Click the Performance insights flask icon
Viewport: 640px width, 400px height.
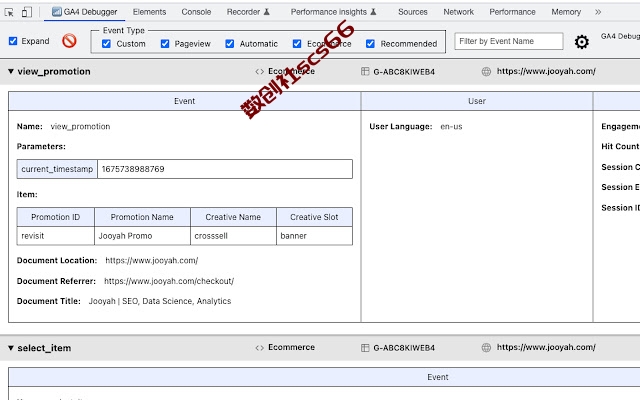[373, 12]
